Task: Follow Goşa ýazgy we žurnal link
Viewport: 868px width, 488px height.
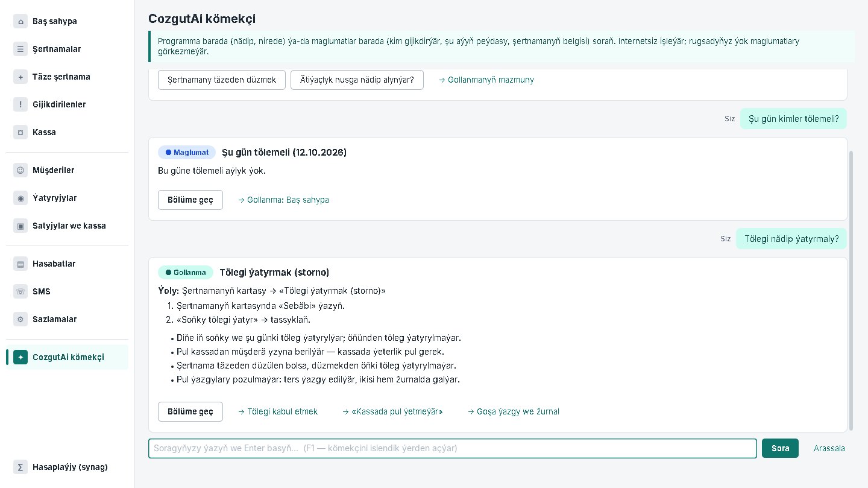Action: 514,411
